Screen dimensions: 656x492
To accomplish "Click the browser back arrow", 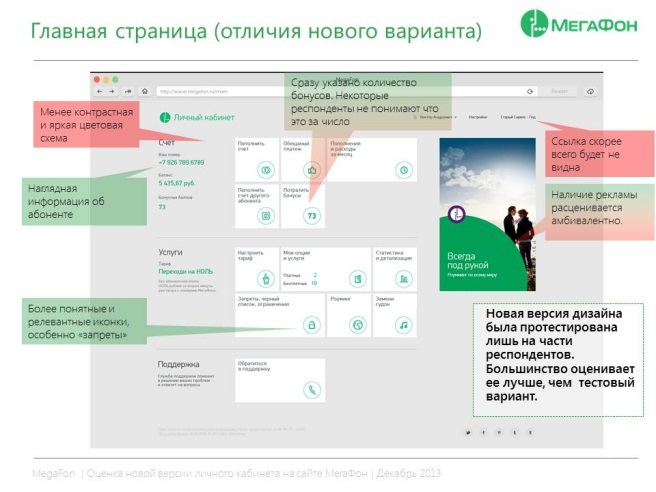I will click(100, 91).
